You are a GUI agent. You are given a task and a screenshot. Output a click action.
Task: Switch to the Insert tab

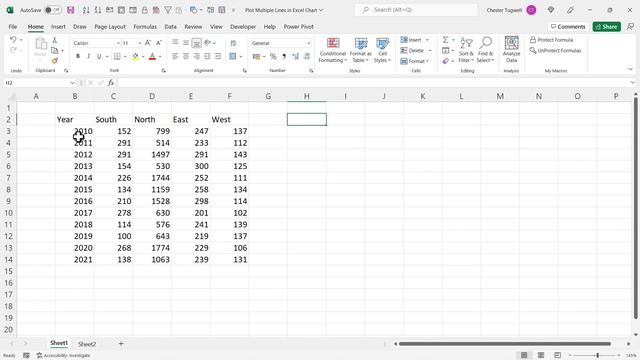(58, 27)
